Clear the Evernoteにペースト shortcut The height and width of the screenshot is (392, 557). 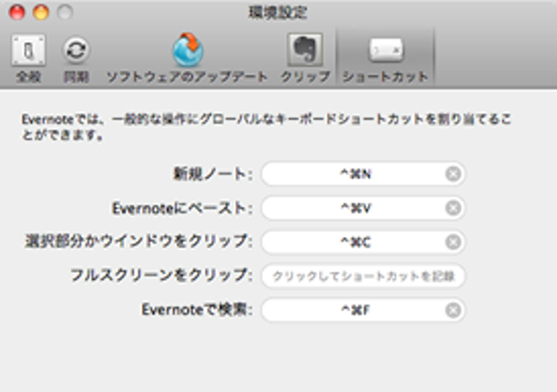click(x=453, y=208)
